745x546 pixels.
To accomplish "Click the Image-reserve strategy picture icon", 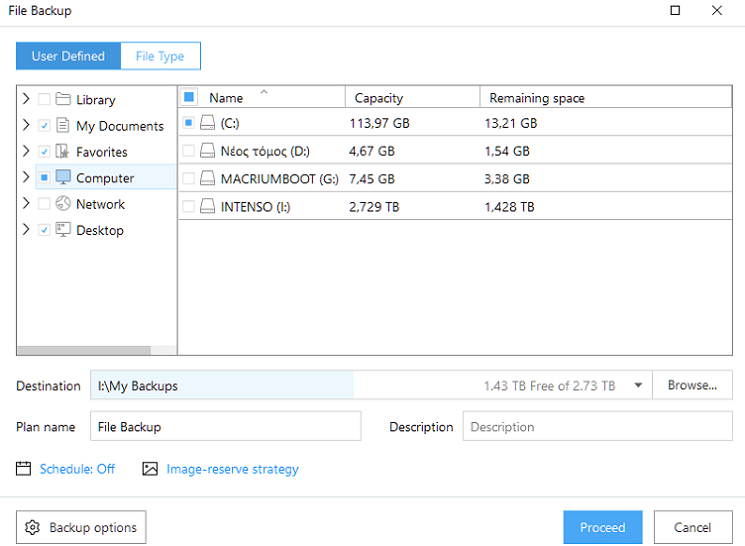I will click(x=150, y=469).
